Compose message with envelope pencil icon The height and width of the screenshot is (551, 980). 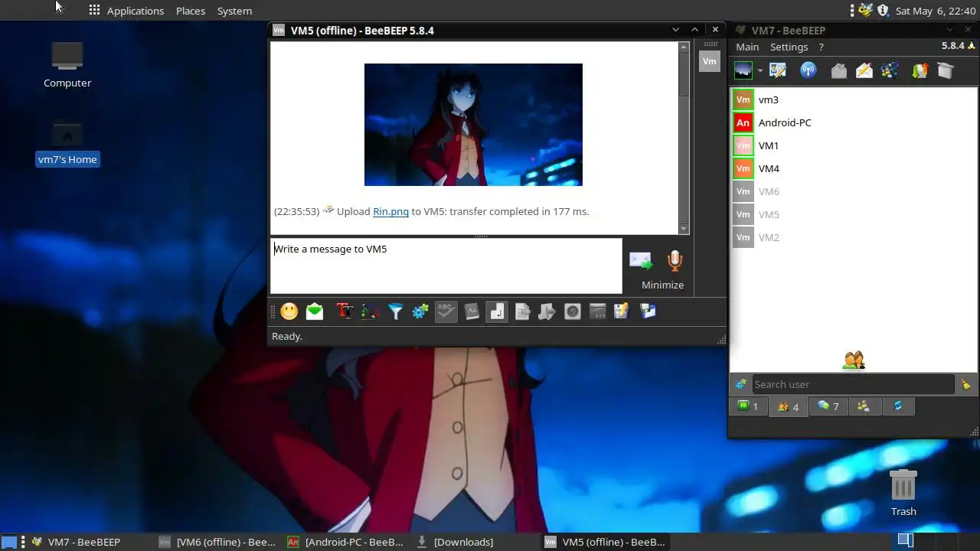coord(864,70)
